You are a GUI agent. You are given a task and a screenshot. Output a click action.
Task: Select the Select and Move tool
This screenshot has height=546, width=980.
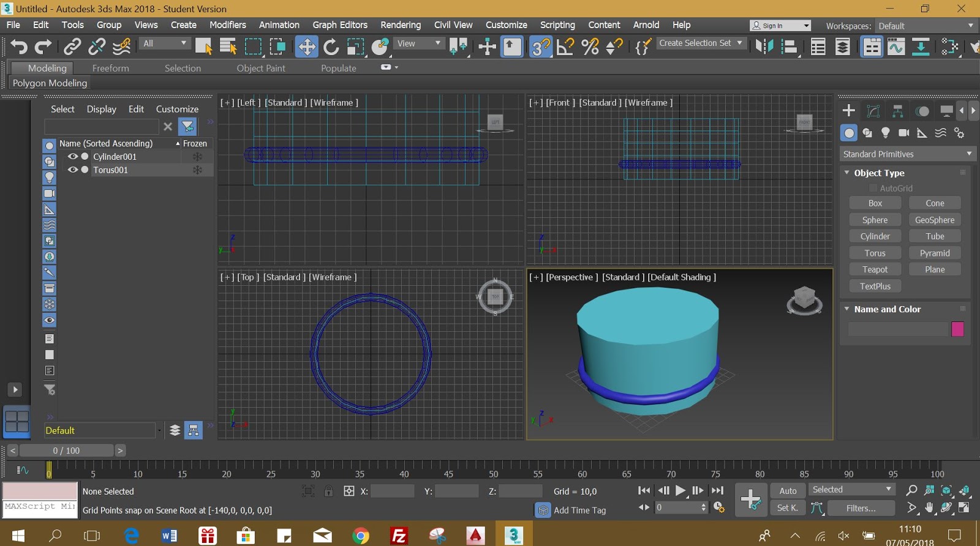tap(306, 47)
